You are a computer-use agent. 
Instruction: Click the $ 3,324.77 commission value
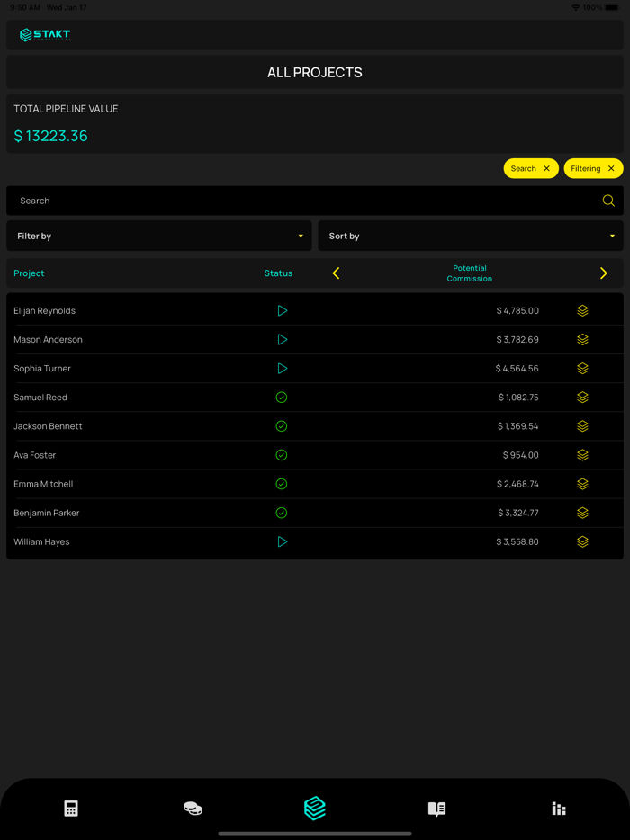click(518, 514)
